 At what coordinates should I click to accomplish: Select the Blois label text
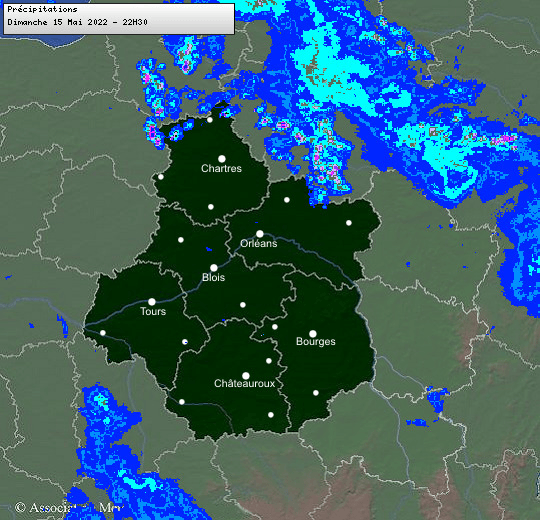point(214,277)
